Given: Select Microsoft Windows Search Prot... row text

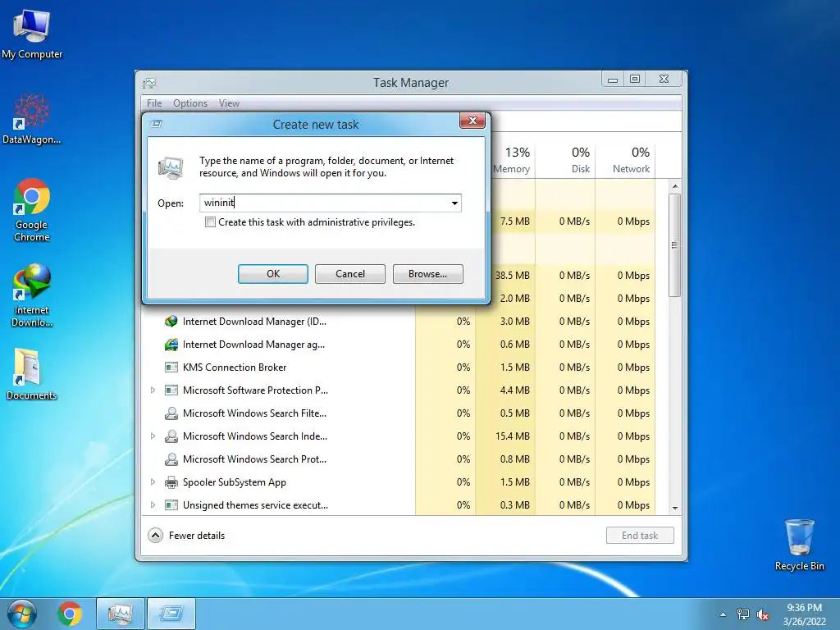Looking at the screenshot, I should 254,459.
